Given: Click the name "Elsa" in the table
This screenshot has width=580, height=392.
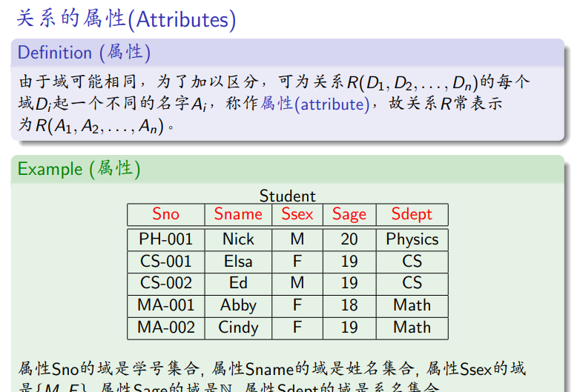Looking at the screenshot, I should point(238,262).
